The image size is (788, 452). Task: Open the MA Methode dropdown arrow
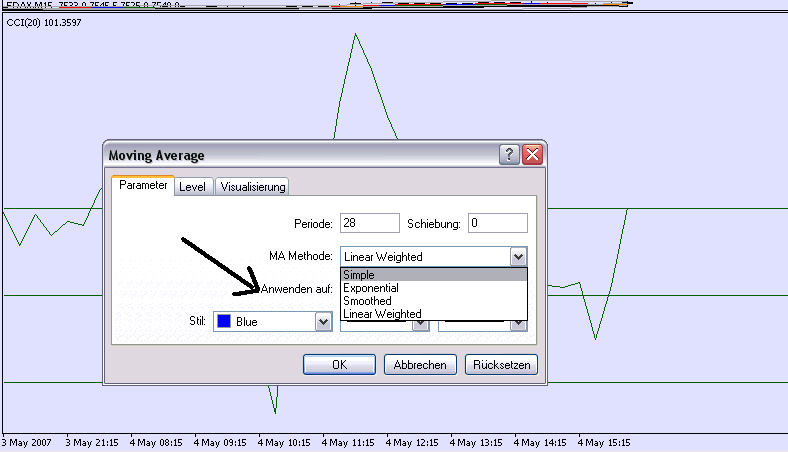[x=518, y=257]
